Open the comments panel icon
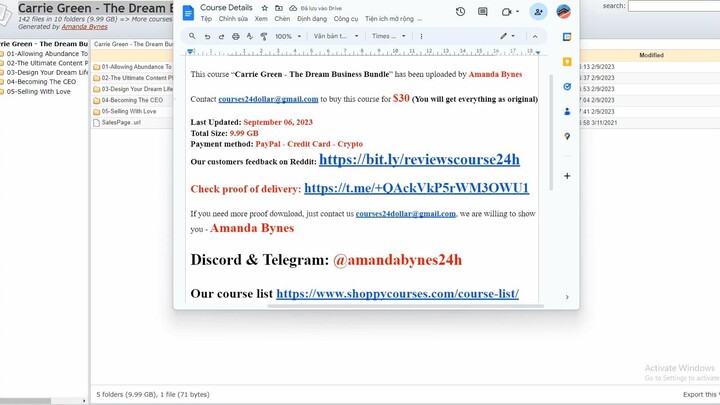Screen dimensions: 720x405 (483, 12)
